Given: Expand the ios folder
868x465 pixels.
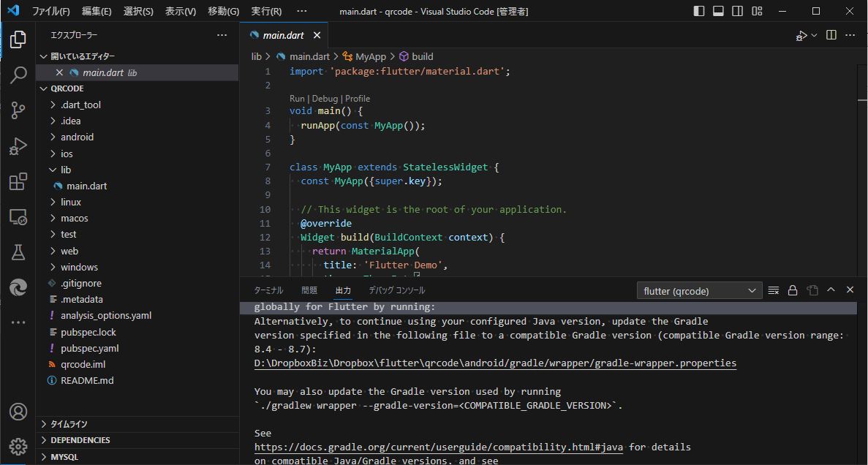Looking at the screenshot, I should pyautogui.click(x=137, y=154).
